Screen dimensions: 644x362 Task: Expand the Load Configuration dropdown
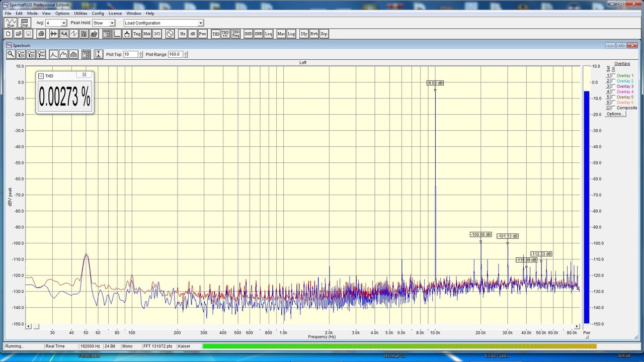200,23
